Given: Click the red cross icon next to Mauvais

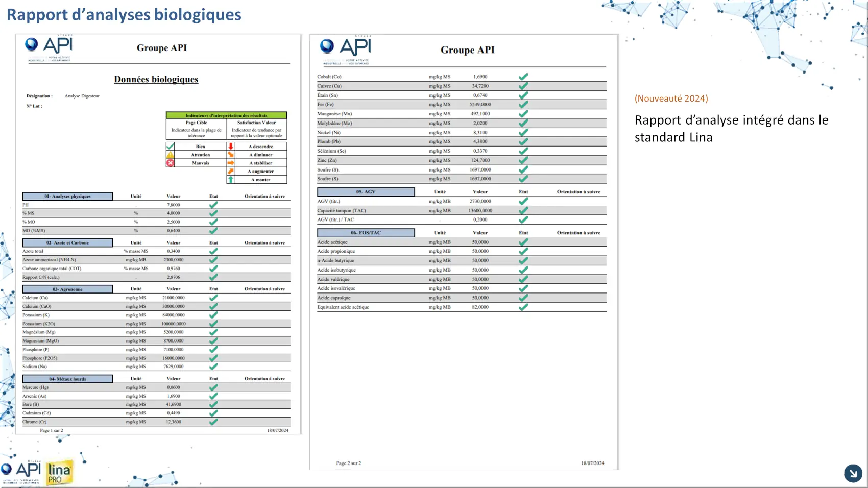Looking at the screenshot, I should tap(170, 163).
